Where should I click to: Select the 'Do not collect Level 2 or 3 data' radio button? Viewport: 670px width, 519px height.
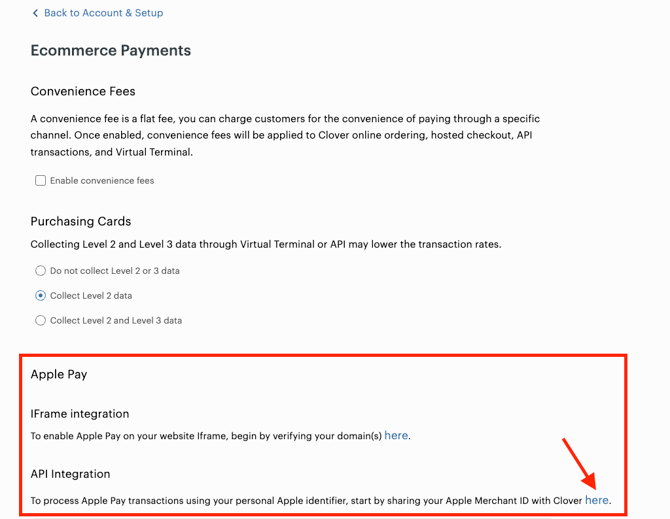click(40, 271)
